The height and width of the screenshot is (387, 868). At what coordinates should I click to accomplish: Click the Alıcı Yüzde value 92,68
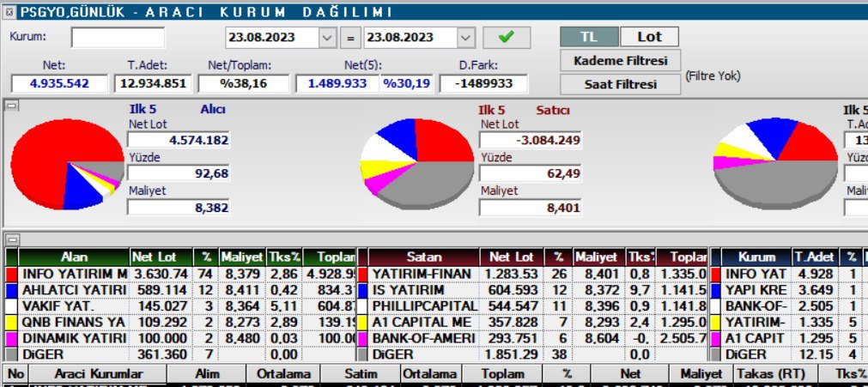click(179, 173)
